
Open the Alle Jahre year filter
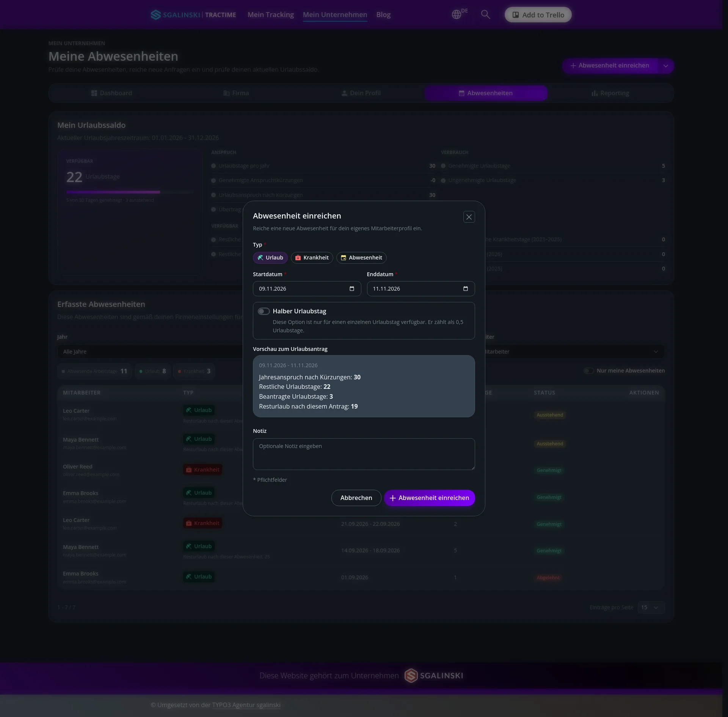(x=150, y=352)
